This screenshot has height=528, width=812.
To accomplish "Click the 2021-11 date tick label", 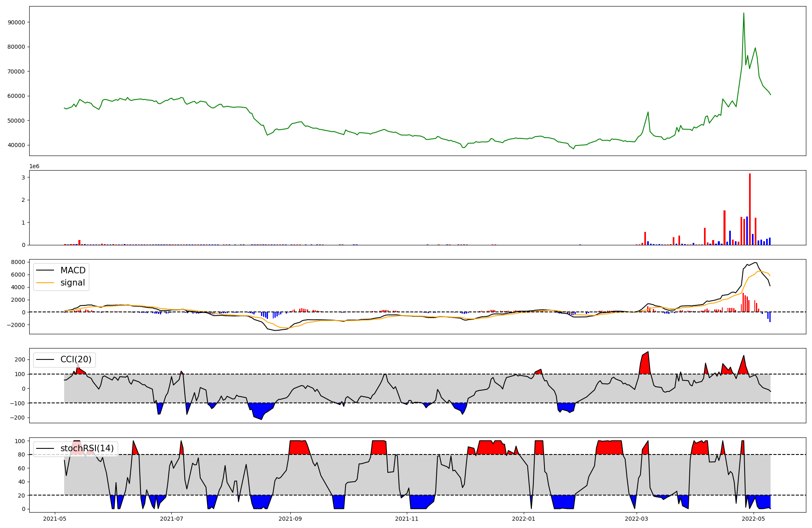I will pos(406,518).
